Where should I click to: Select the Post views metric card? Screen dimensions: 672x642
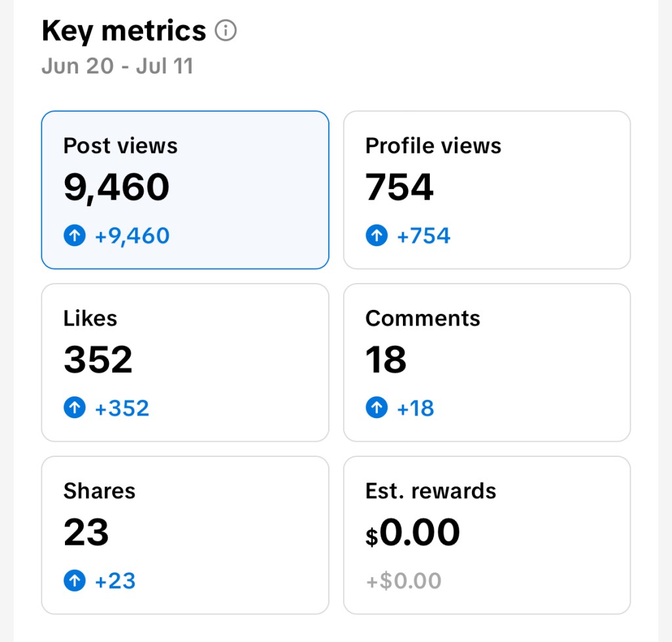click(185, 190)
